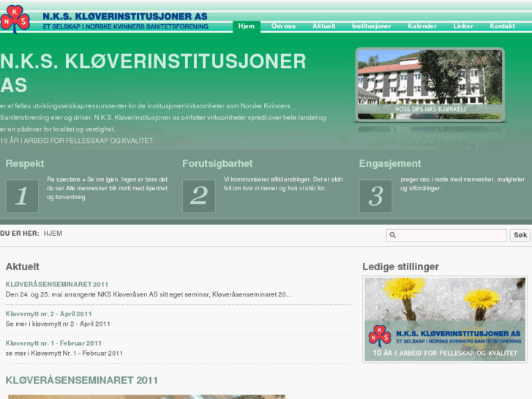532x399 pixels.
Task: Click the ET SELSKAP I NORSKE KVINNERS subtitle
Action: click(x=125, y=26)
